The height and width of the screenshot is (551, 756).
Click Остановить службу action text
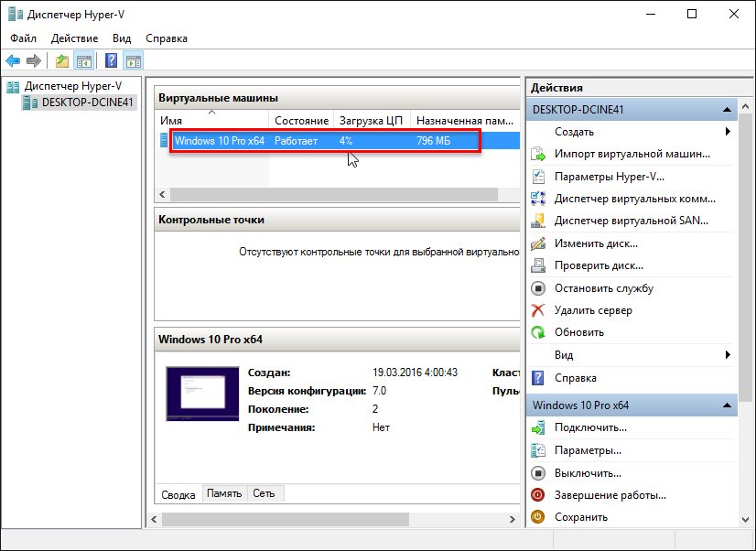pyautogui.click(x=604, y=288)
